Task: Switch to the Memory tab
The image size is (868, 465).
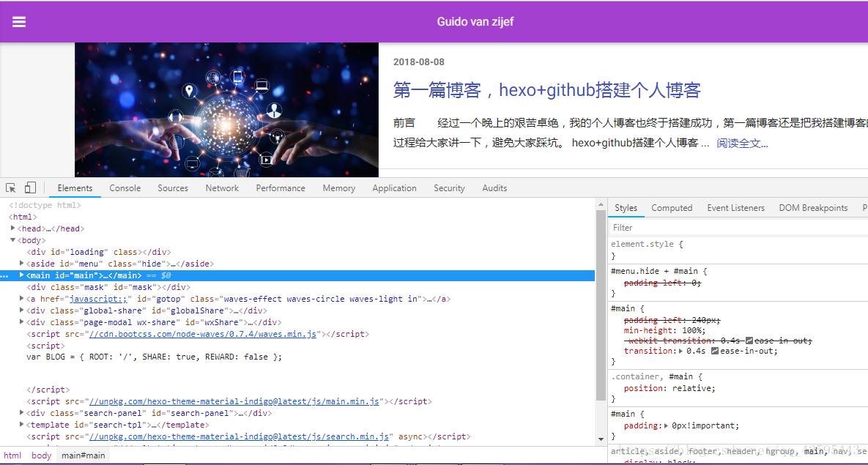Action: (x=339, y=188)
